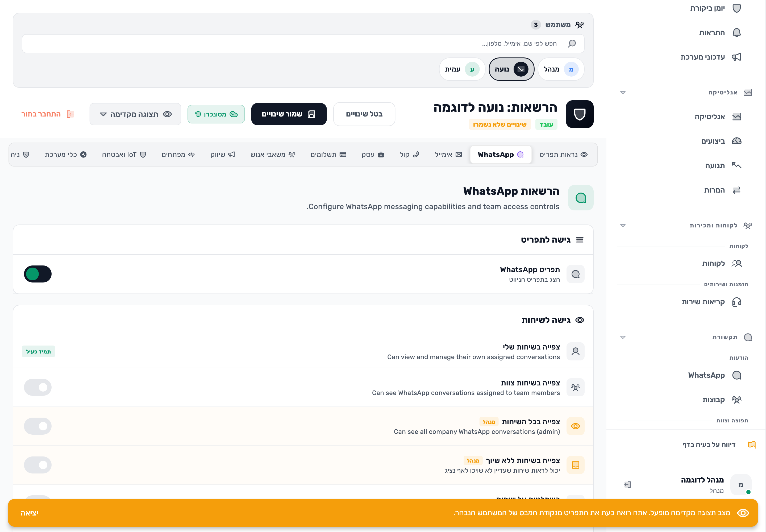Click the התראות bell icon
The height and width of the screenshot is (532, 766).
[x=736, y=33]
